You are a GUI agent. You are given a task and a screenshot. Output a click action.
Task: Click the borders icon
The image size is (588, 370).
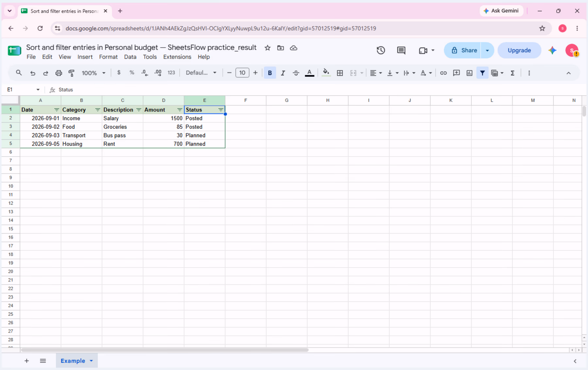(x=340, y=73)
